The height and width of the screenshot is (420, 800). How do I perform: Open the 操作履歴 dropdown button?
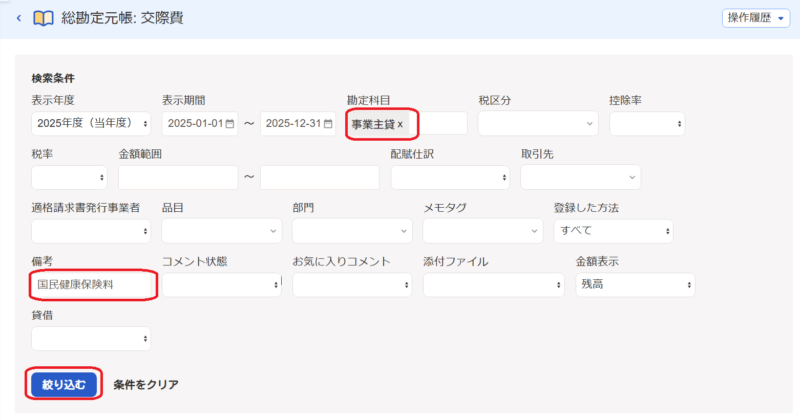(x=753, y=18)
